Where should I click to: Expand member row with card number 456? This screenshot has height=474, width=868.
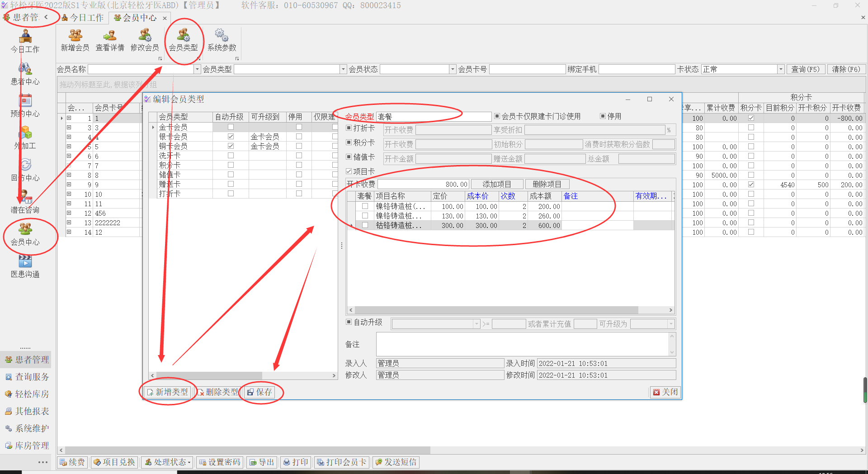69,213
